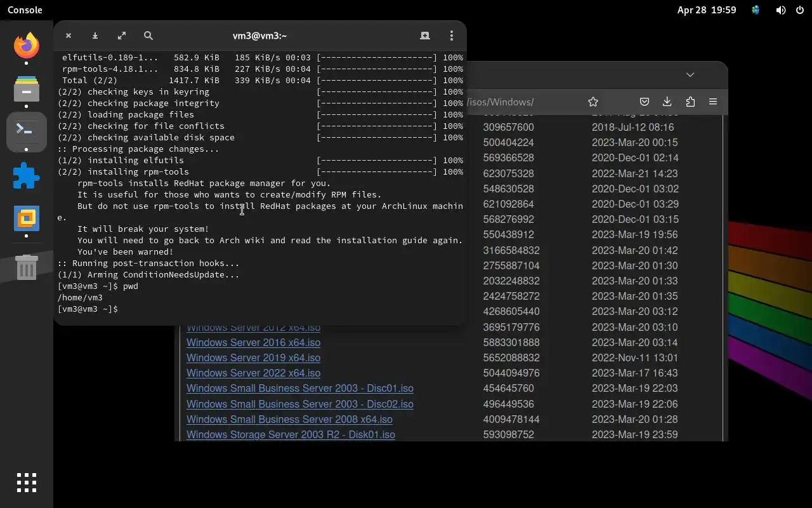Click the shield tray icon in top bar
The width and height of the screenshot is (812, 508).
pyautogui.click(x=756, y=10)
